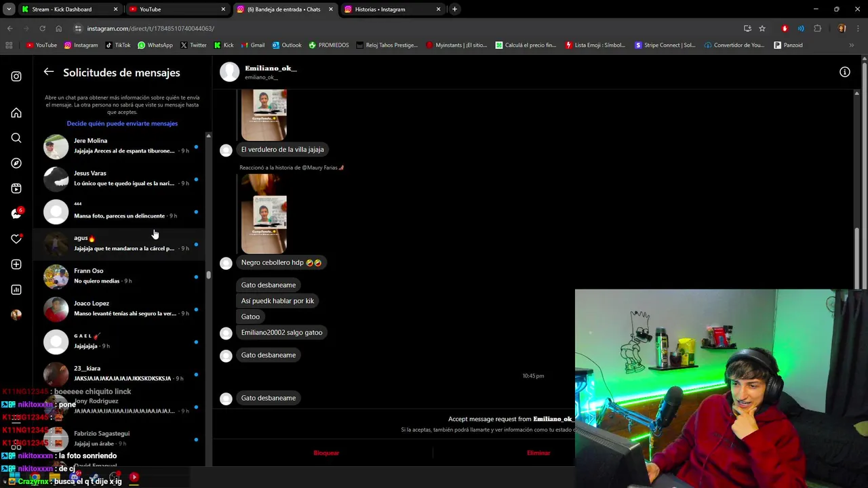Click the message El verdulero de la villa jajaja
868x488 pixels.
[x=283, y=149]
